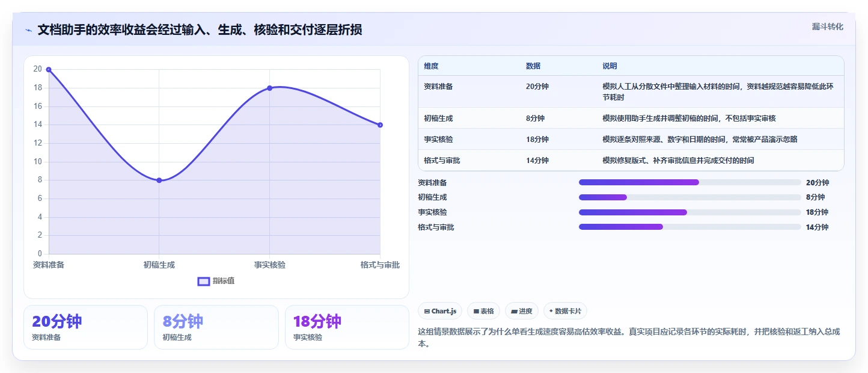Click the 资料准备 data point at 20
The height and width of the screenshot is (373, 868).
click(x=49, y=70)
